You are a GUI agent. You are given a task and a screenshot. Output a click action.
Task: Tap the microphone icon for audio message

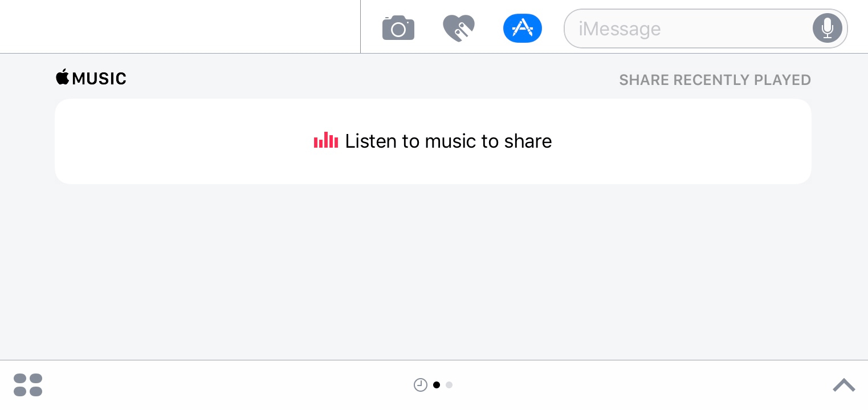click(x=827, y=28)
